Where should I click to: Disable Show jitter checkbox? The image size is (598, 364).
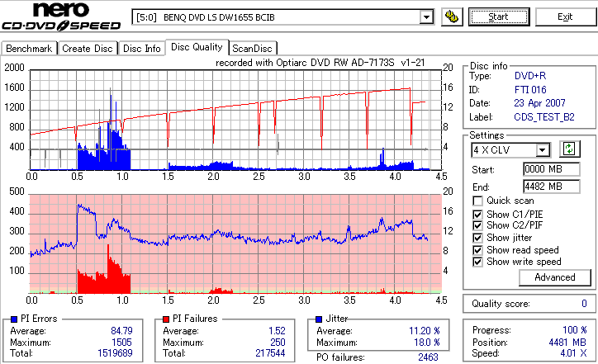(x=477, y=238)
